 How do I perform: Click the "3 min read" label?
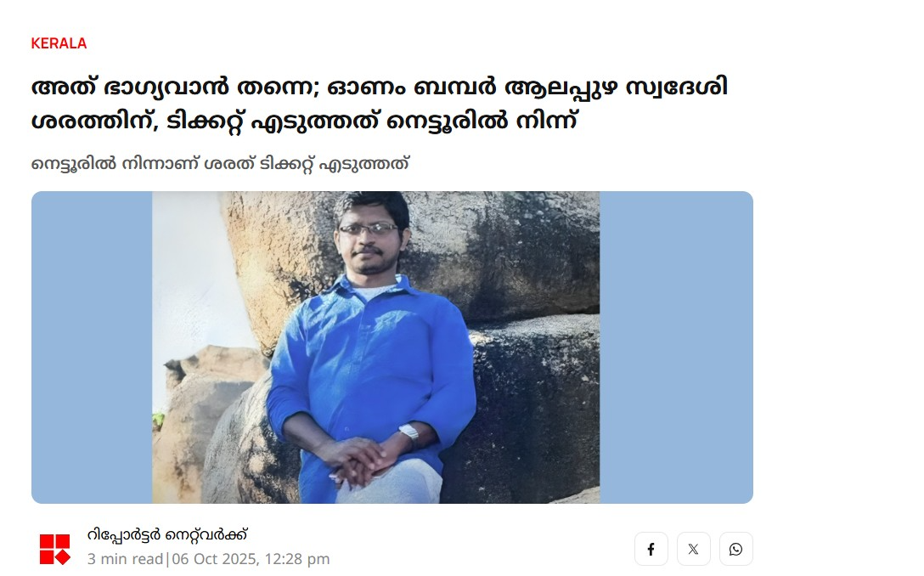(125, 559)
